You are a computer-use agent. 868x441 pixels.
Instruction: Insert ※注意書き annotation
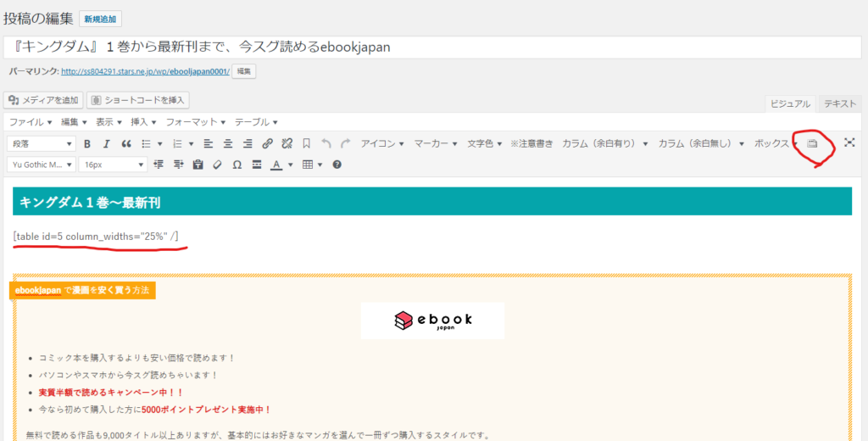pyautogui.click(x=531, y=143)
